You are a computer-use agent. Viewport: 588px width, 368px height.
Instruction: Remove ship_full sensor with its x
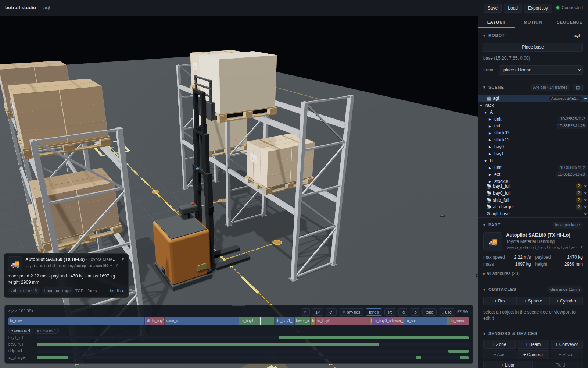[x=585, y=200]
